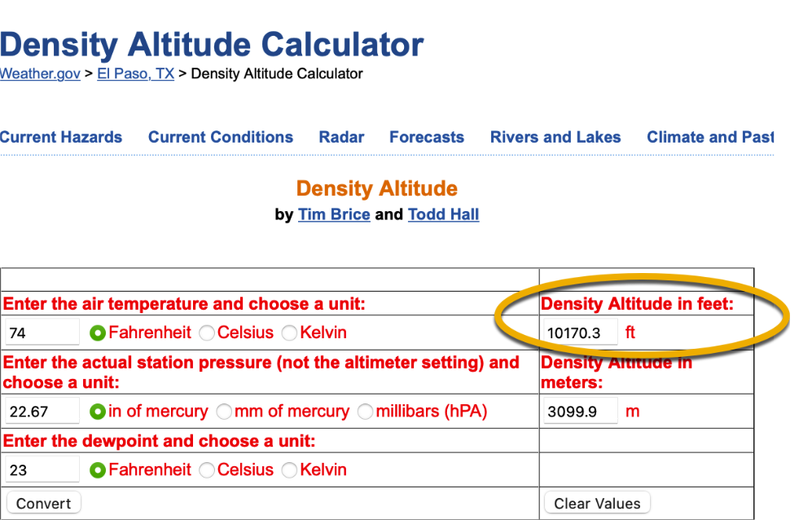Click into the air temperature field showing 74
Image resolution: width=812 pixels, height=520 pixels.
pos(42,333)
